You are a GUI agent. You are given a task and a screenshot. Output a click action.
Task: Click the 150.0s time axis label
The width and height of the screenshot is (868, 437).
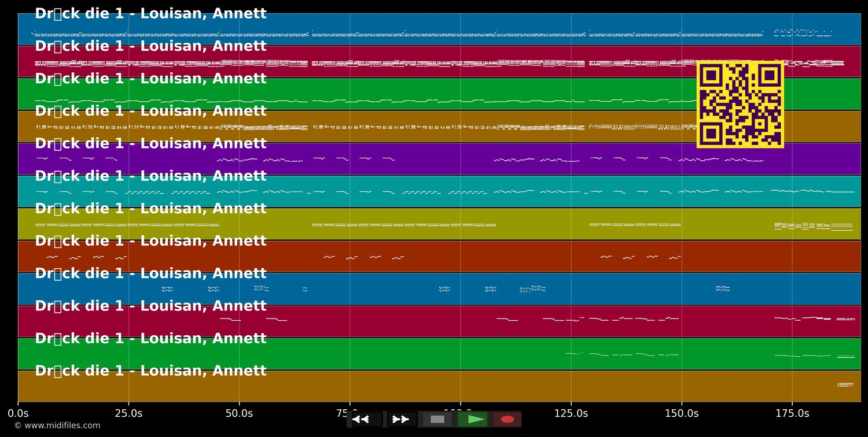coord(682,413)
